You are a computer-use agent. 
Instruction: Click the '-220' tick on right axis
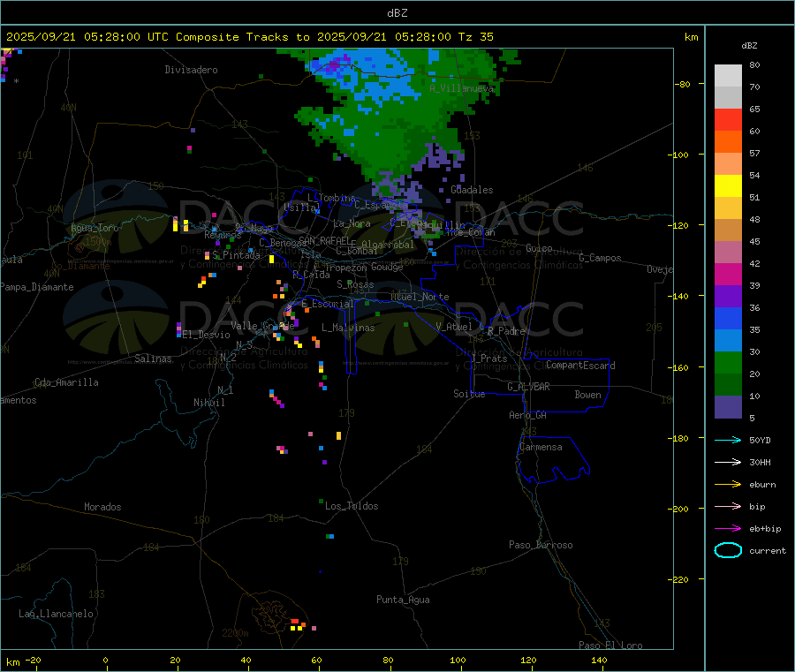680,579
